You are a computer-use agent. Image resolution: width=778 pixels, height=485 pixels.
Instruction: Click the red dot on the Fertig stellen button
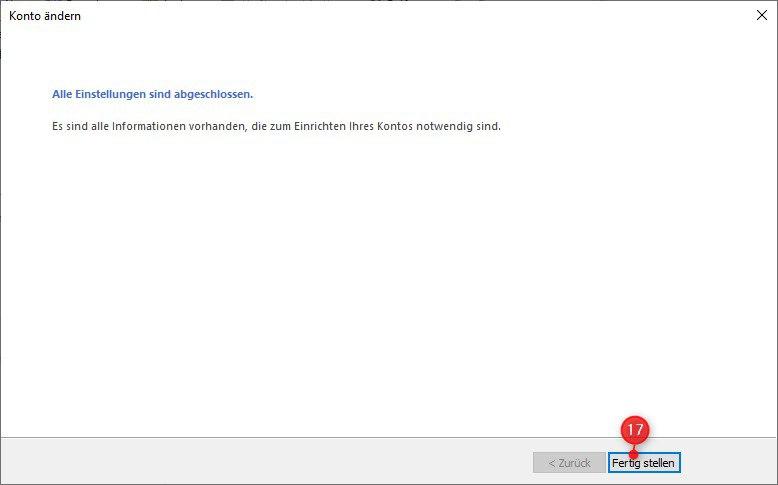(633, 454)
